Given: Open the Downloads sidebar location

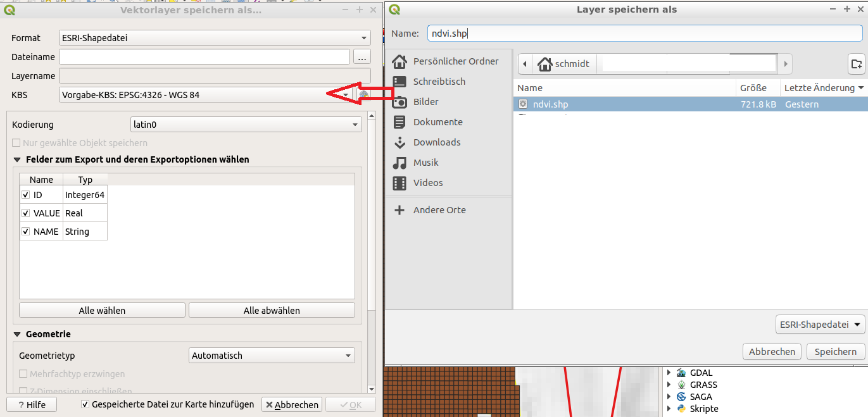Looking at the screenshot, I should point(436,142).
